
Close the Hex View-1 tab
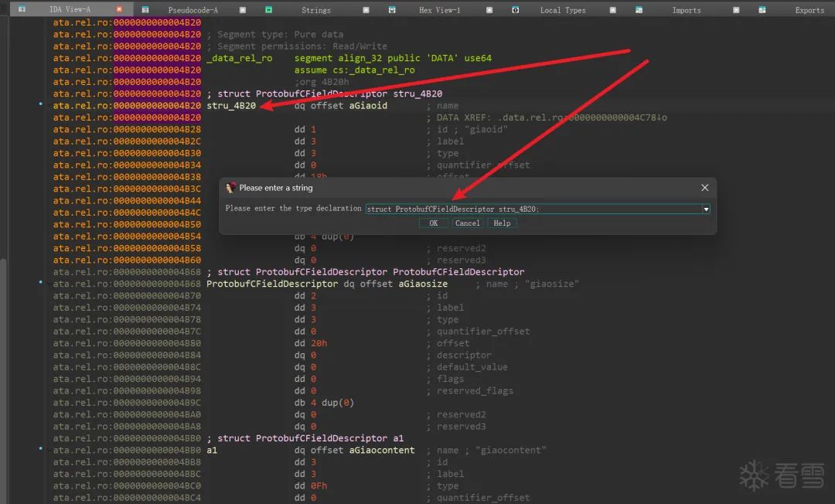(489, 9)
